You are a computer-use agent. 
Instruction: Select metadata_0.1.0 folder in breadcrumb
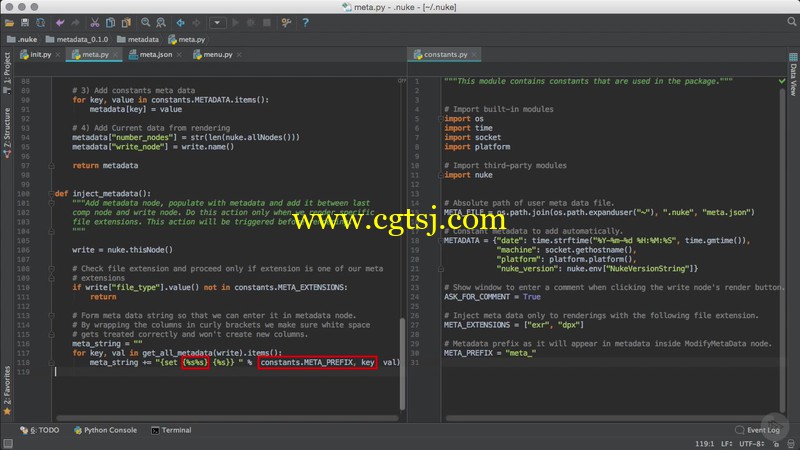tap(77, 39)
